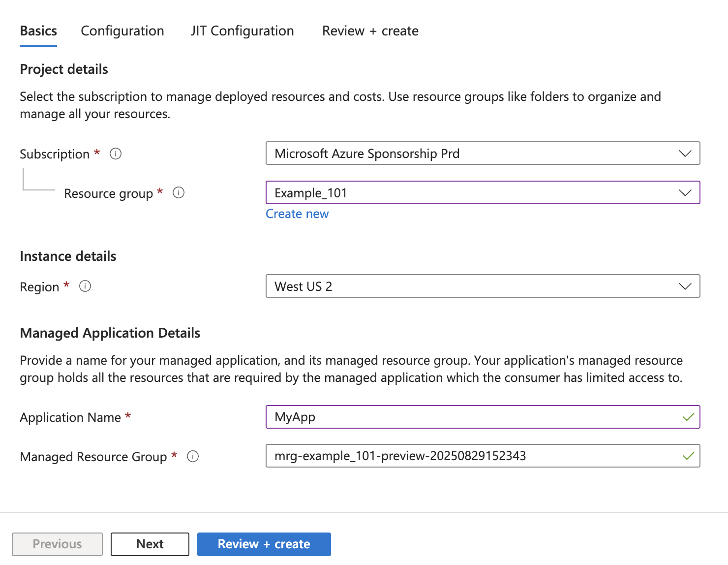728x565 pixels.
Task: Click the Project details heading
Action: 64,69
